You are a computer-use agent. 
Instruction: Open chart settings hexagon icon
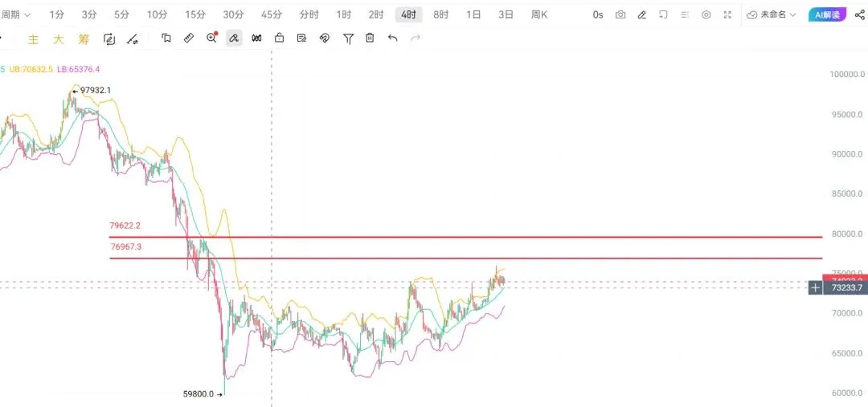tap(706, 15)
